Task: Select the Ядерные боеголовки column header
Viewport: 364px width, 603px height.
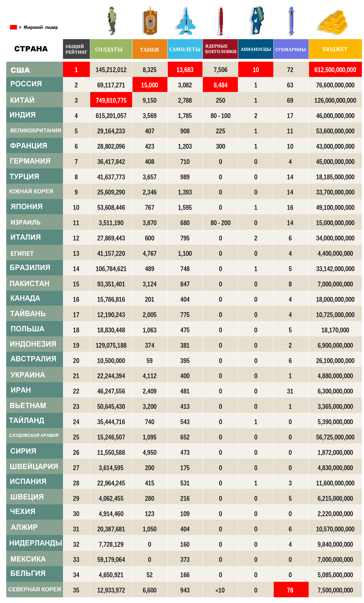Action: (x=220, y=49)
